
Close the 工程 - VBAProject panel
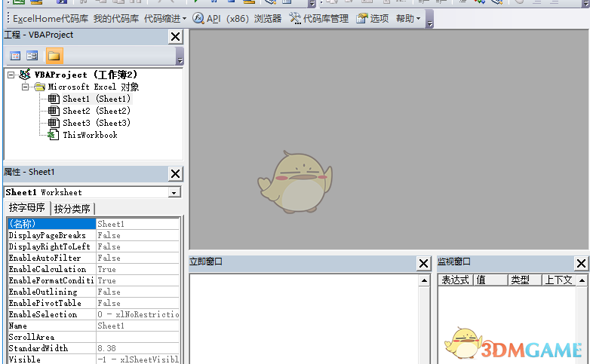[175, 37]
